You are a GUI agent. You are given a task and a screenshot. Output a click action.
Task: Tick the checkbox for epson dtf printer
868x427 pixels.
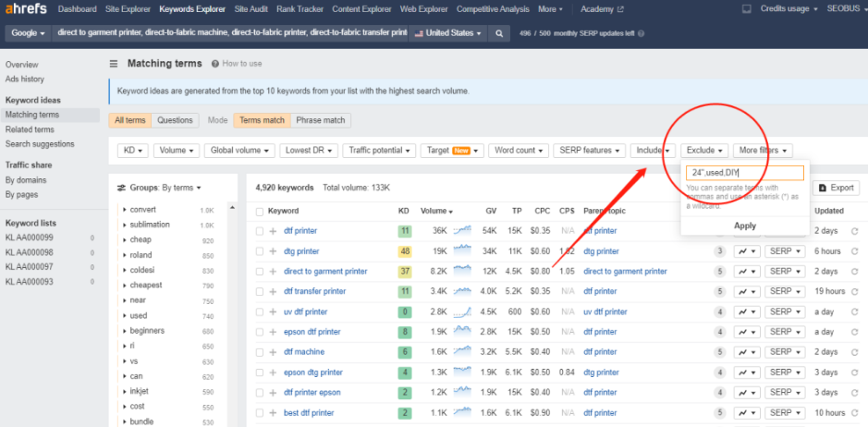[x=260, y=332]
